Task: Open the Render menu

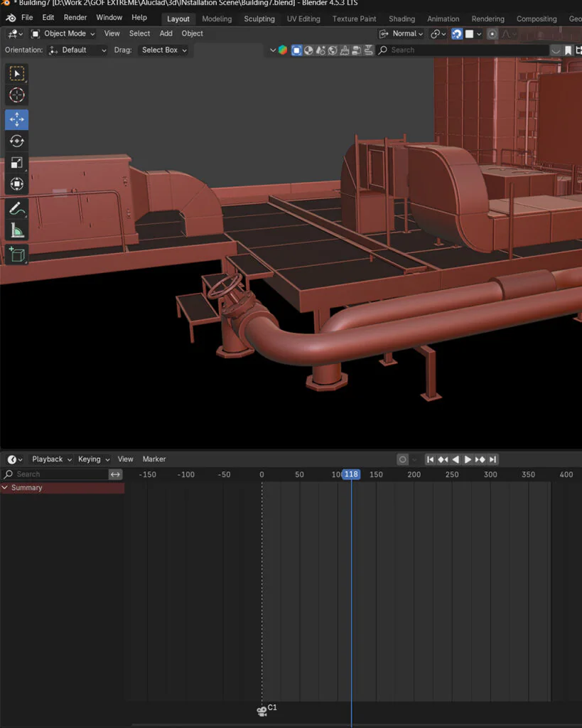Action: pyautogui.click(x=75, y=18)
